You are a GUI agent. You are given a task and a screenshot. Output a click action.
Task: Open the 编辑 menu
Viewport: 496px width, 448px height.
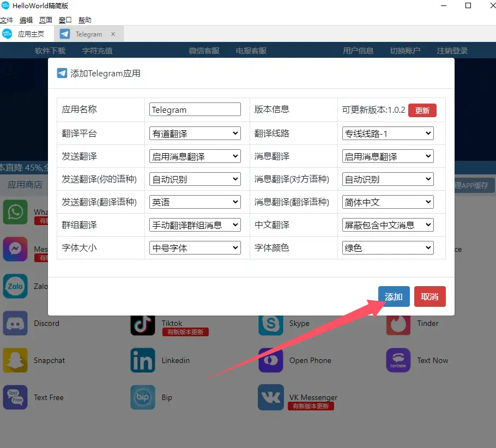pos(26,20)
